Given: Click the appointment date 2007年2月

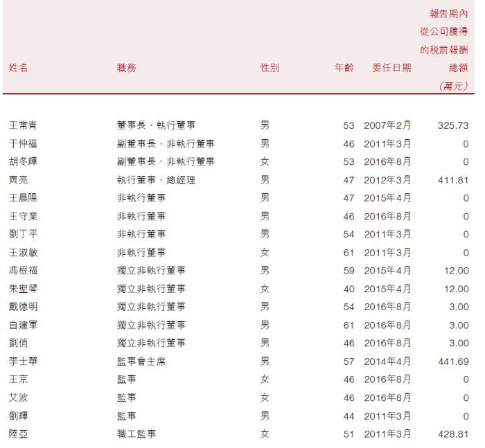Looking at the screenshot, I should (x=387, y=125).
